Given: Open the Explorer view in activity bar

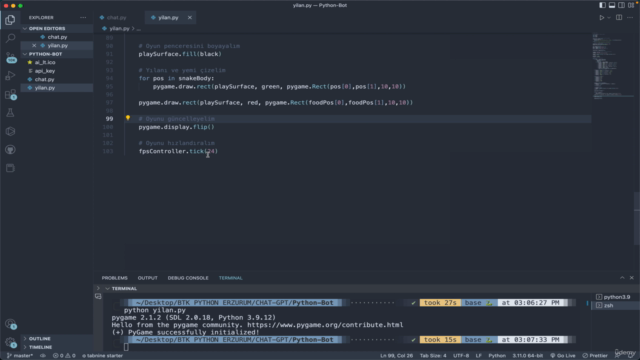Looking at the screenshot, I should coord(10,20).
